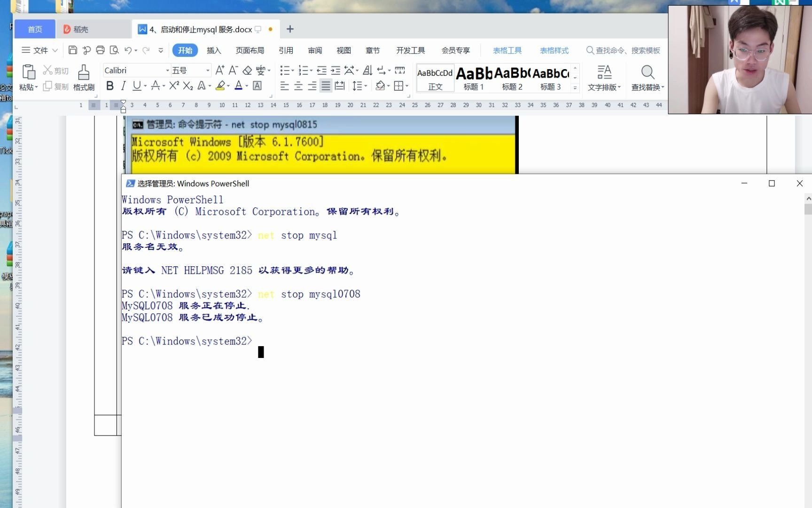Decrease font size with A- icon
The height and width of the screenshot is (508, 812).
pos(233,70)
